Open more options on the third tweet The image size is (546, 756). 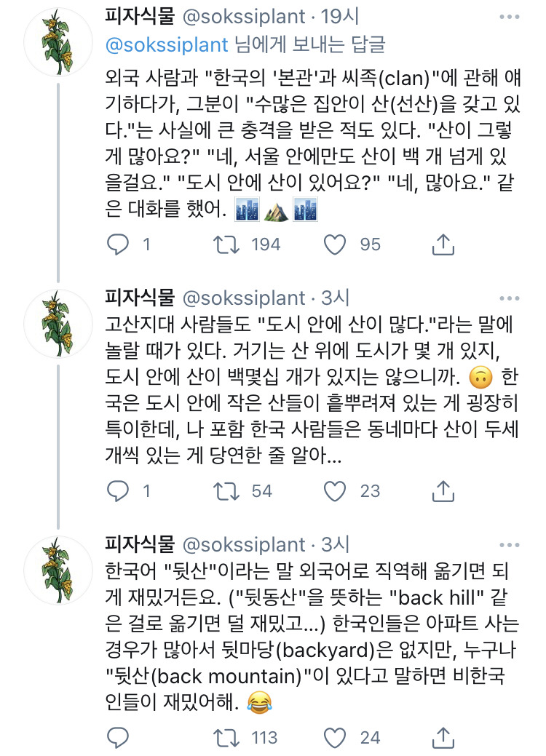pyautogui.click(x=514, y=544)
